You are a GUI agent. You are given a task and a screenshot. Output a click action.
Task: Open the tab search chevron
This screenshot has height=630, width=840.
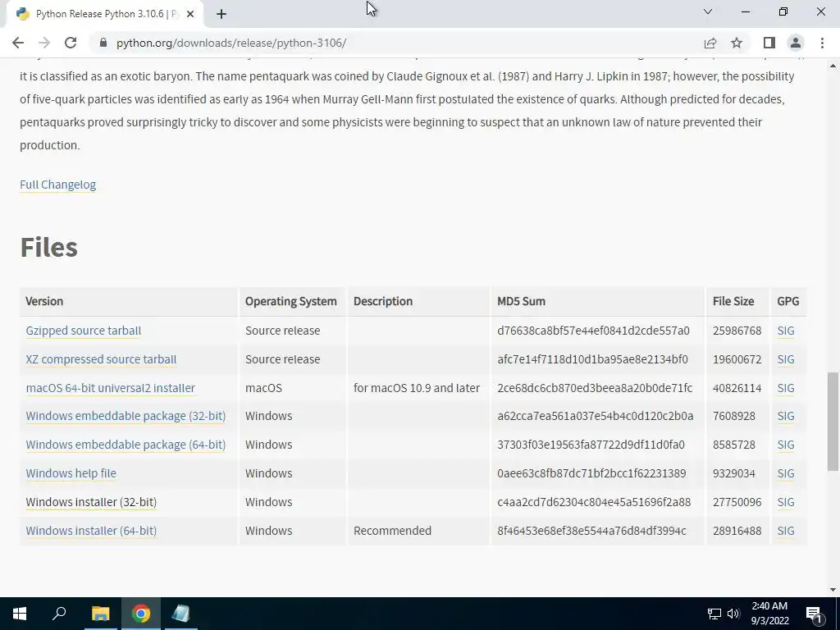point(708,11)
